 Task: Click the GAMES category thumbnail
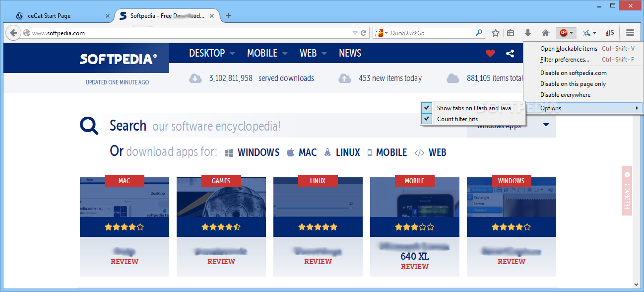(x=221, y=198)
